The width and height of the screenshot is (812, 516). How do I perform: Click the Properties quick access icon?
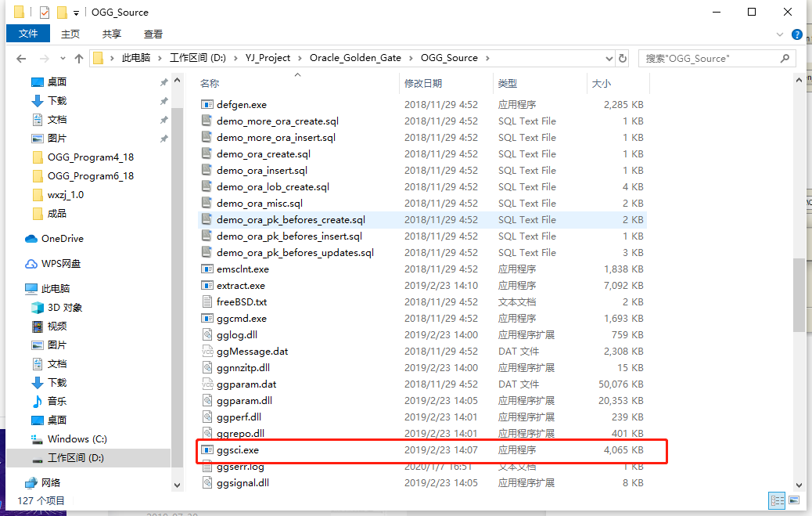[x=45, y=12]
